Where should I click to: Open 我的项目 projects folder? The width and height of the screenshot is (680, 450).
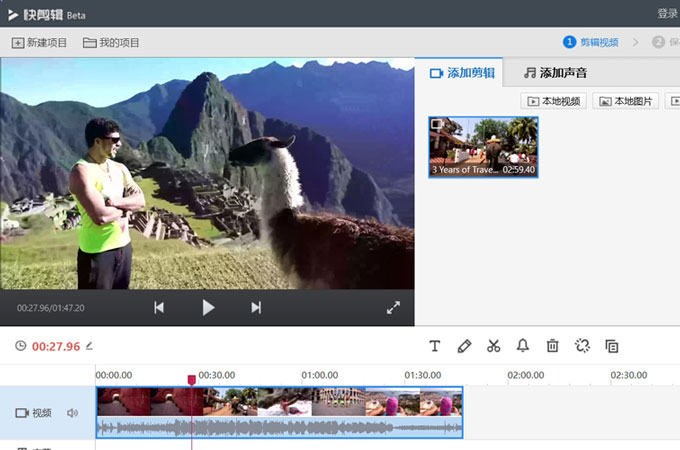[x=112, y=43]
